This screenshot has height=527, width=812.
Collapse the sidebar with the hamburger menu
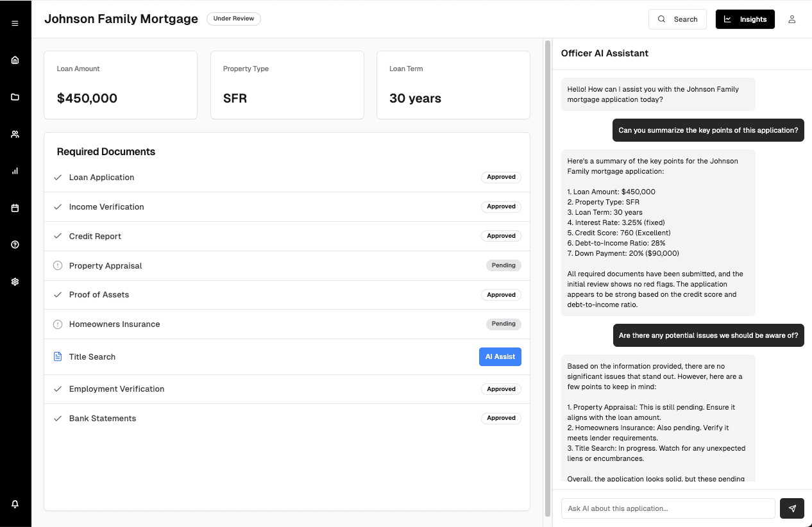pyautogui.click(x=15, y=22)
